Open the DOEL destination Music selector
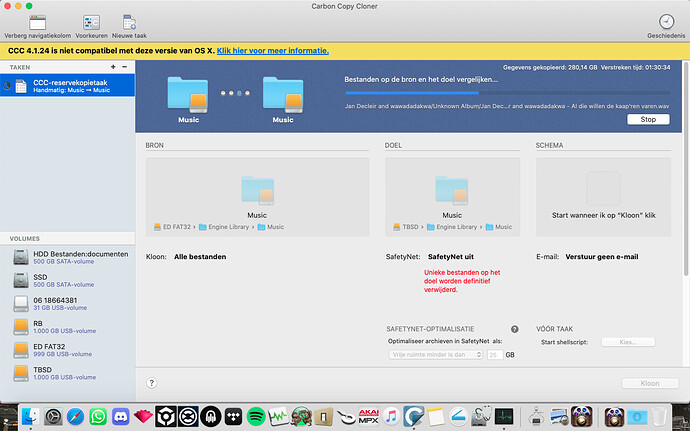 coord(452,197)
